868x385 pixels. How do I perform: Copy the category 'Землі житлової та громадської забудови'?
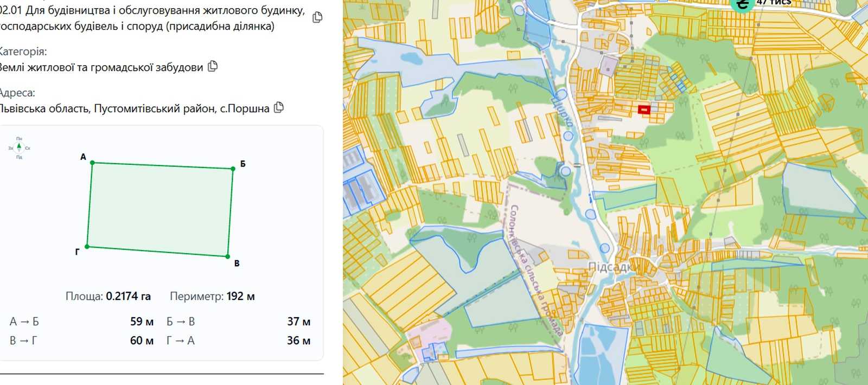coord(213,66)
